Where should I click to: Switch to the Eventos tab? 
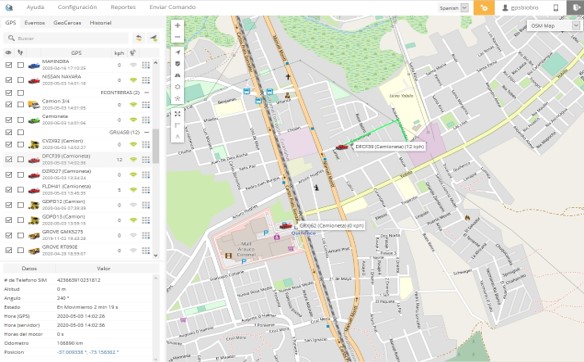coord(34,23)
